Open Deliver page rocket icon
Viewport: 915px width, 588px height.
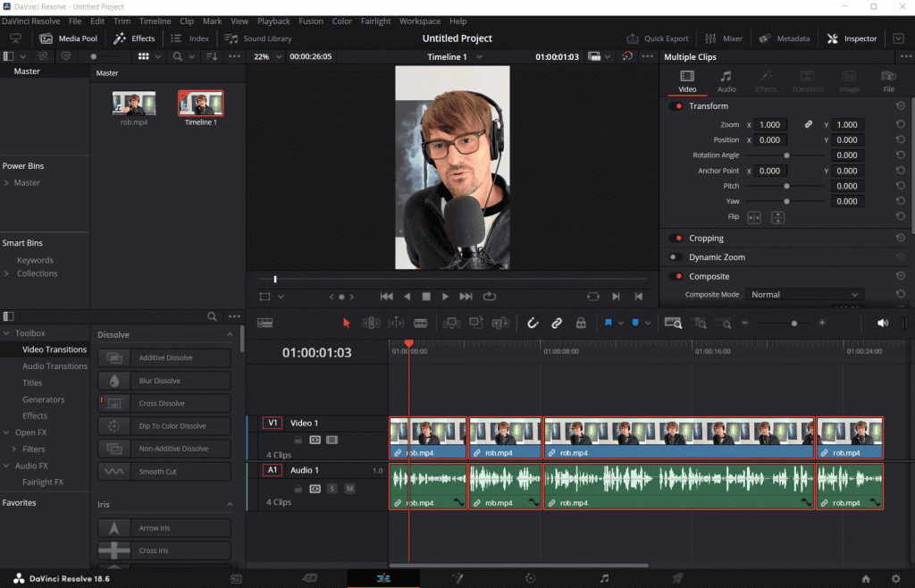tap(677, 578)
